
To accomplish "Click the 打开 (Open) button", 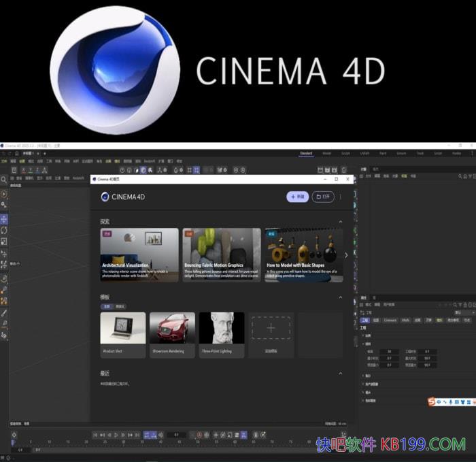I will click(323, 197).
